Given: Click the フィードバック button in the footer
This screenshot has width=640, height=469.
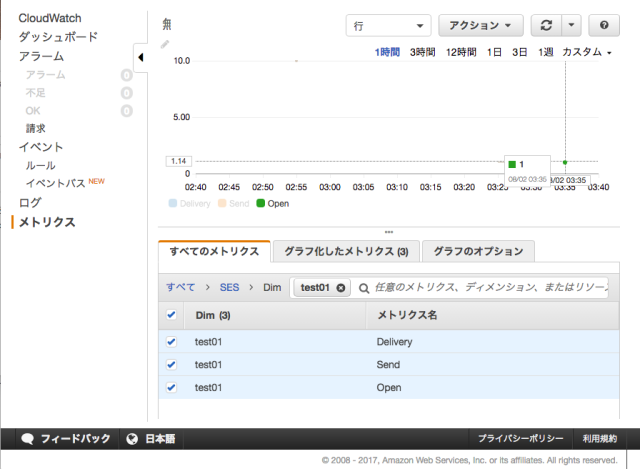Looking at the screenshot, I should pyautogui.click(x=67, y=439).
